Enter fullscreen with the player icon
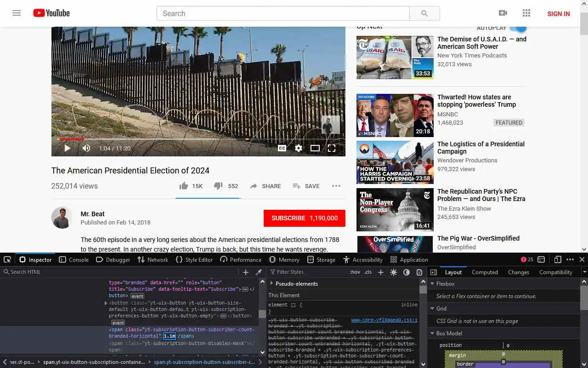The height and width of the screenshot is (368, 588). pyautogui.click(x=332, y=148)
